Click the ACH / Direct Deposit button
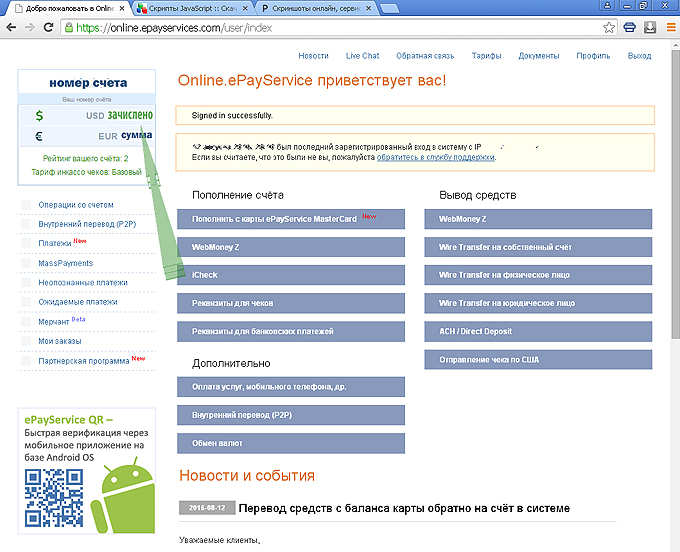 (x=538, y=331)
